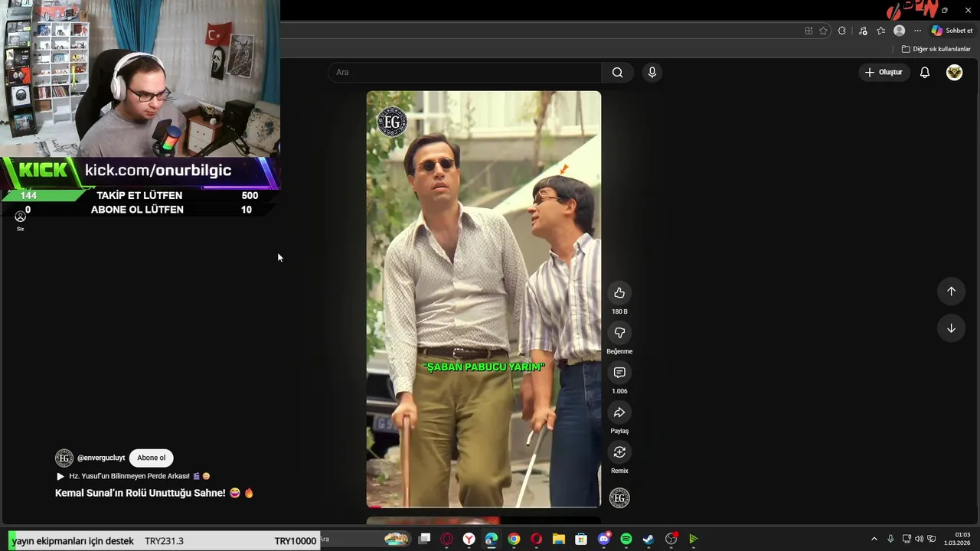Click the YouTube search magnifier button
Screen dimensions: 980x551
tap(617, 73)
